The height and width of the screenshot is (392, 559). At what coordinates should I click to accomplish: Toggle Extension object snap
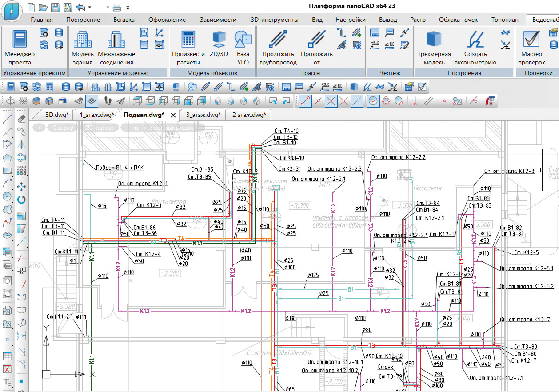(357, 101)
